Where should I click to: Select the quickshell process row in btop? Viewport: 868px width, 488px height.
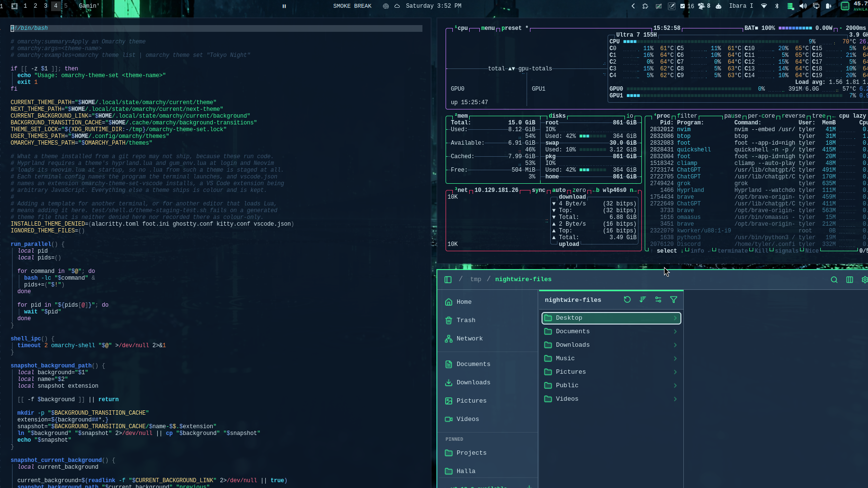tap(757, 149)
